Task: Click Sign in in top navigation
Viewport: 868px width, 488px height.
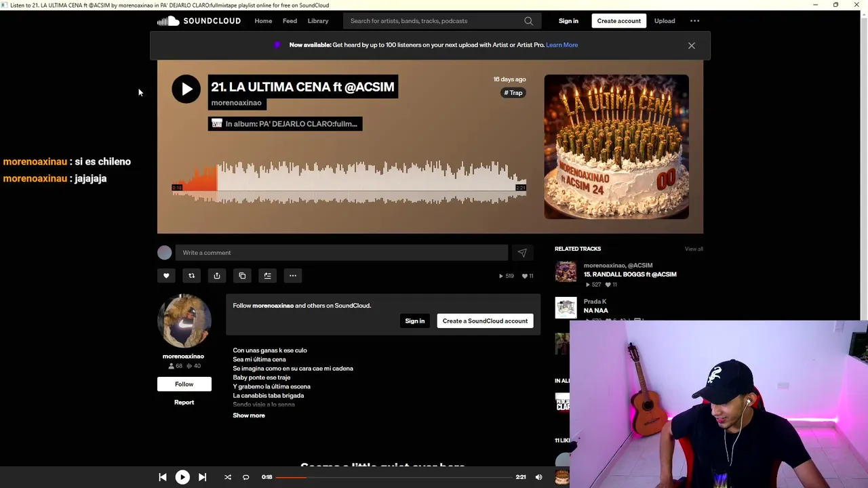Action: point(568,21)
